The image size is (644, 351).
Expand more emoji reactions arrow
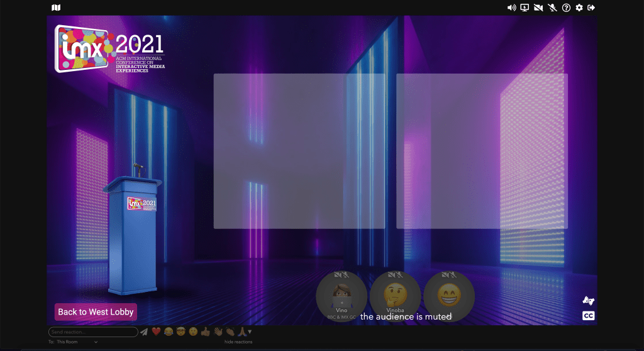pyautogui.click(x=250, y=331)
